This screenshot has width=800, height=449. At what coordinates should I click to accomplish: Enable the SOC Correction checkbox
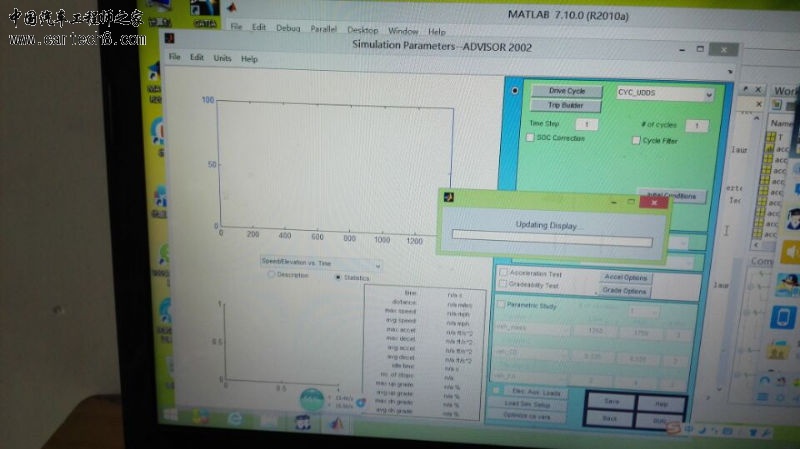[x=530, y=137]
